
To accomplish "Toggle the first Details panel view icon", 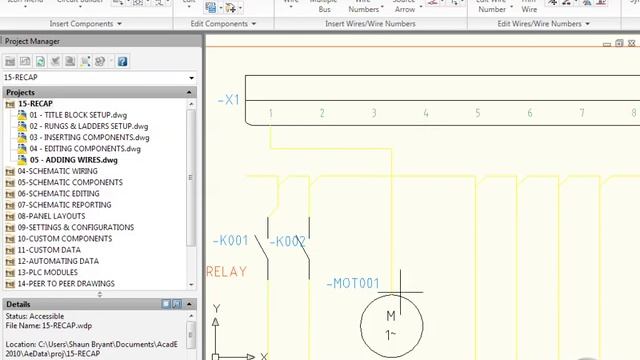I will click(166, 304).
